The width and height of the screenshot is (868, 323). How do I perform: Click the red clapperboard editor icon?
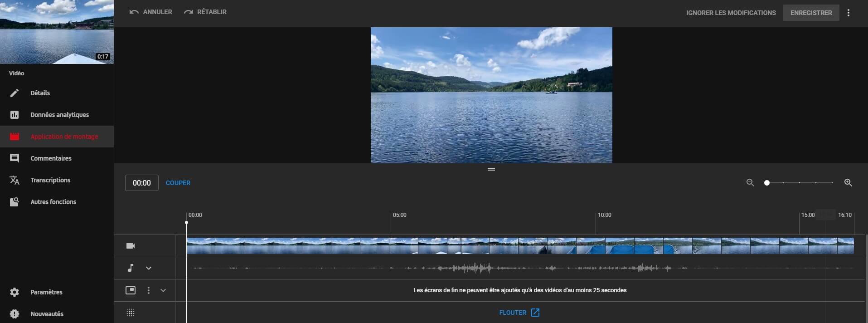click(15, 137)
